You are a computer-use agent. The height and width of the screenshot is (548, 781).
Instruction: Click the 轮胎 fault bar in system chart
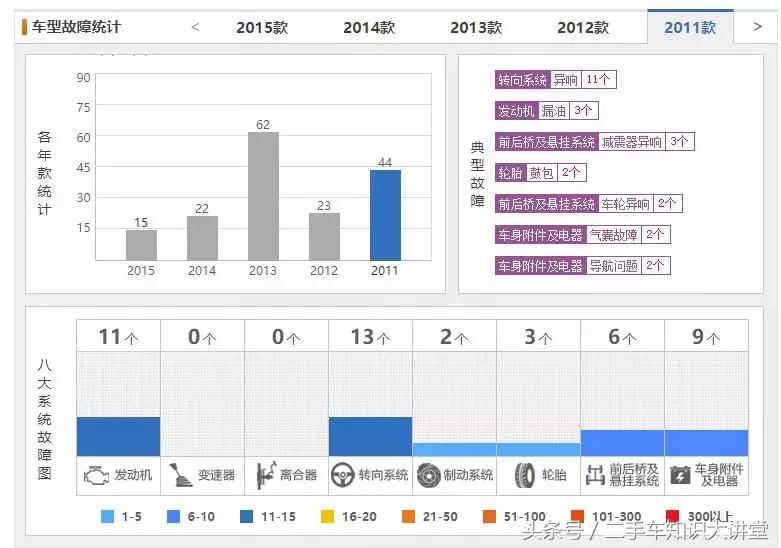(538, 449)
